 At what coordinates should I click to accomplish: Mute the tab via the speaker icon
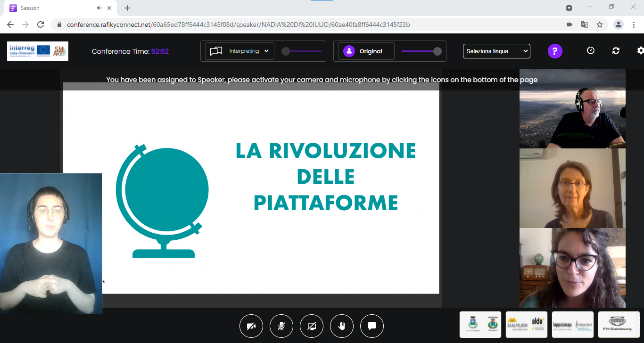tap(99, 8)
